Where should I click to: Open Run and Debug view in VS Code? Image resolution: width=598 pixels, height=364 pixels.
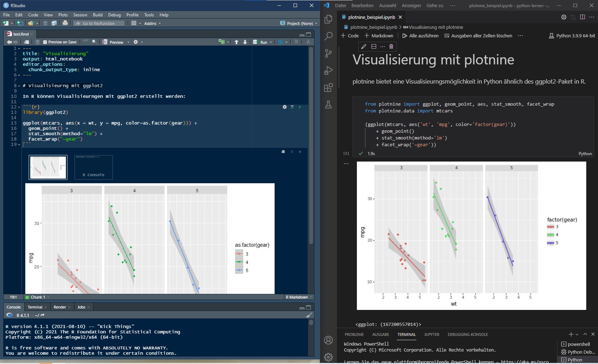click(328, 70)
